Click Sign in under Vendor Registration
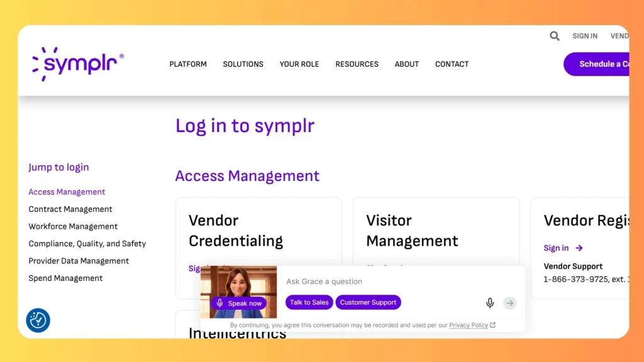The width and height of the screenshot is (644, 362). [556, 248]
